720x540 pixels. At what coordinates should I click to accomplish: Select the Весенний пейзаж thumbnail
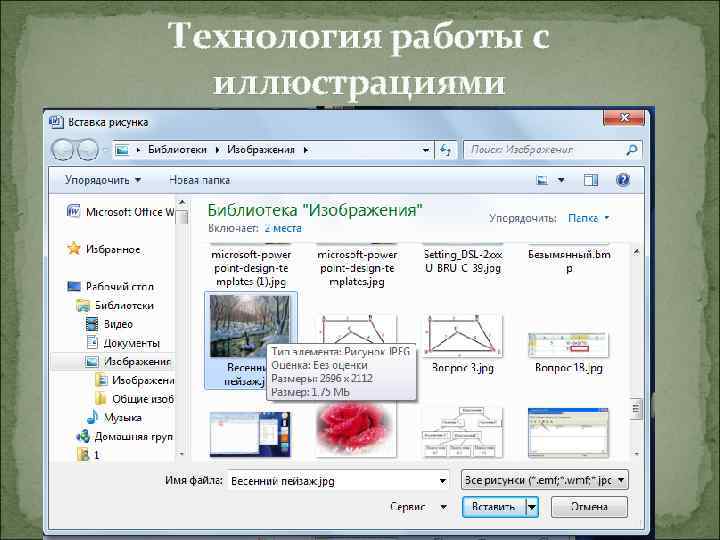pyautogui.click(x=249, y=326)
